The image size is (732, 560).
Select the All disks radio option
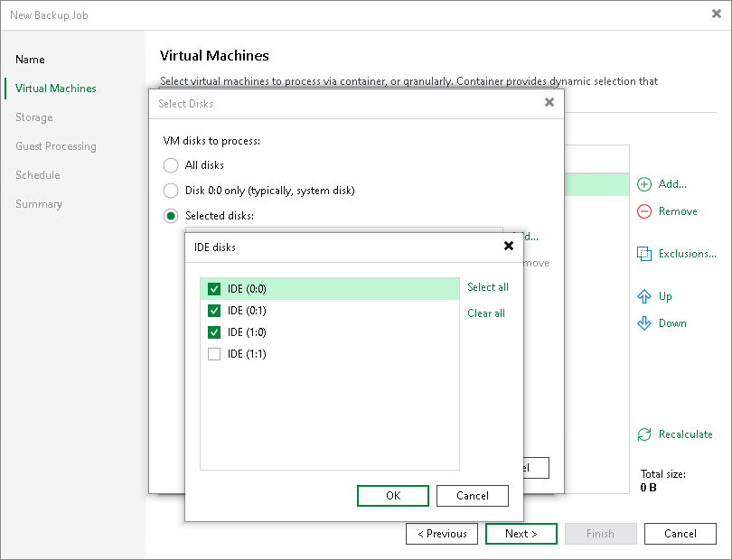(x=171, y=165)
